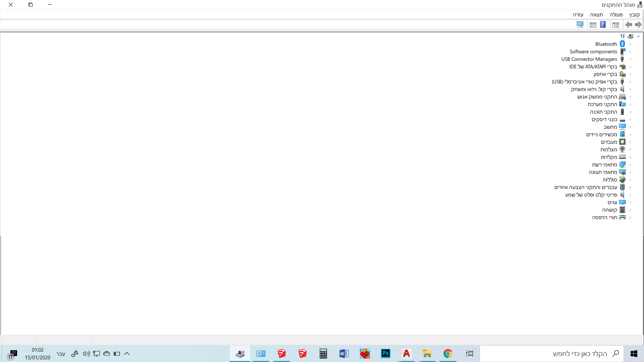This screenshot has width=644, height=362.
Task: Expand the Bluetooth tree node
Action: [x=631, y=44]
